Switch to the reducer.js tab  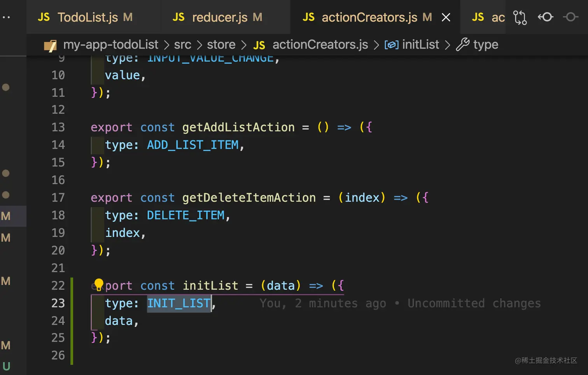(x=220, y=17)
